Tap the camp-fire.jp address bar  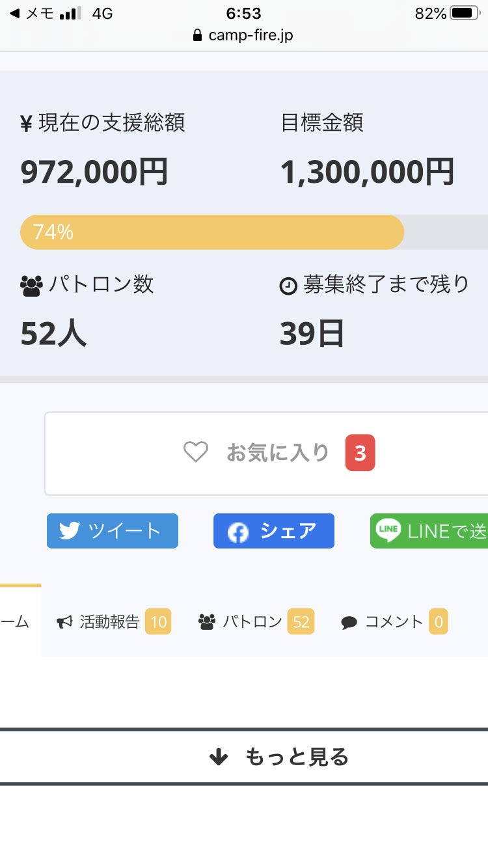[x=243, y=35]
